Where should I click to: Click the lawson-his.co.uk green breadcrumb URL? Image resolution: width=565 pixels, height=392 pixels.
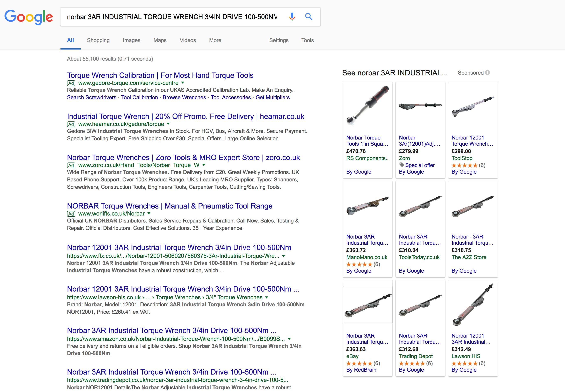pyautogui.click(x=165, y=297)
